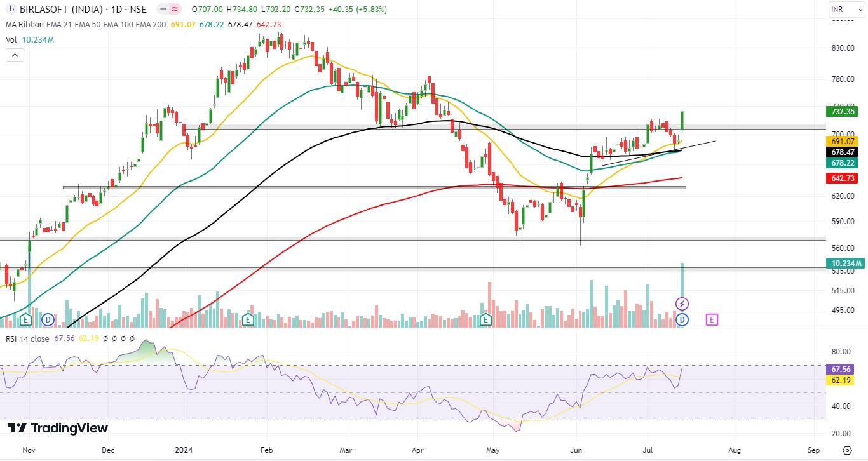This screenshot has height=461, width=868.
Task: Select the Vol indicator legend
Action: pos(11,39)
